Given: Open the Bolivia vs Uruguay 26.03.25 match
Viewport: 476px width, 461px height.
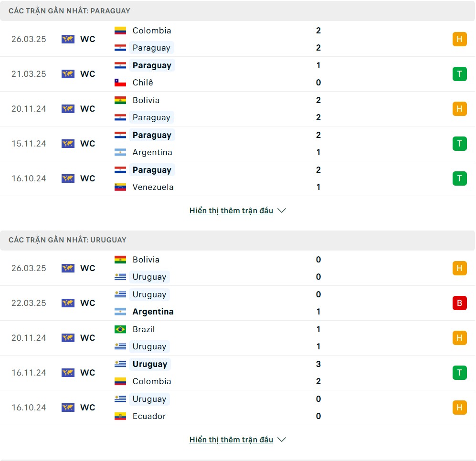Looking at the screenshot, I should (237, 268).
